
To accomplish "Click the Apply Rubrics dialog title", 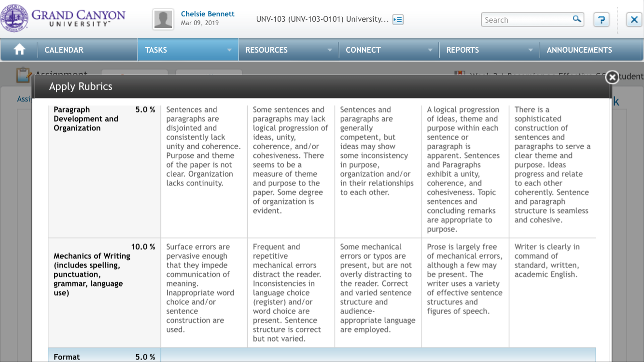I will click(81, 87).
